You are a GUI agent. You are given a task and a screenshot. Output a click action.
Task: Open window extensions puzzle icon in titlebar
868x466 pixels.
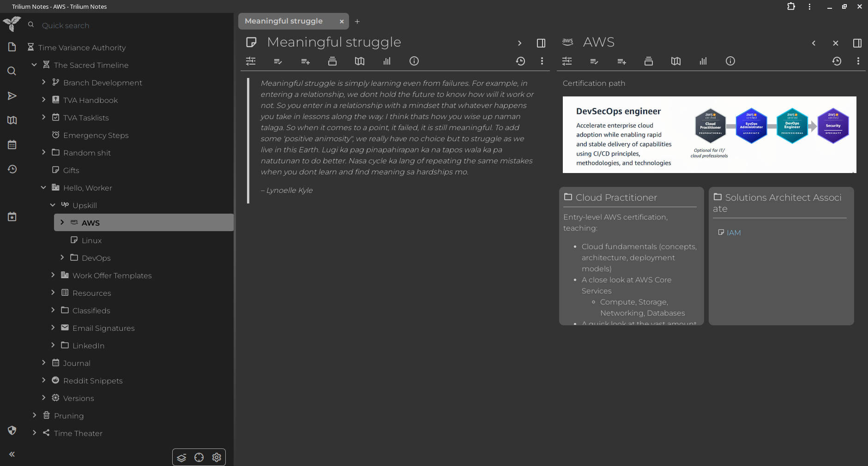[x=791, y=6]
